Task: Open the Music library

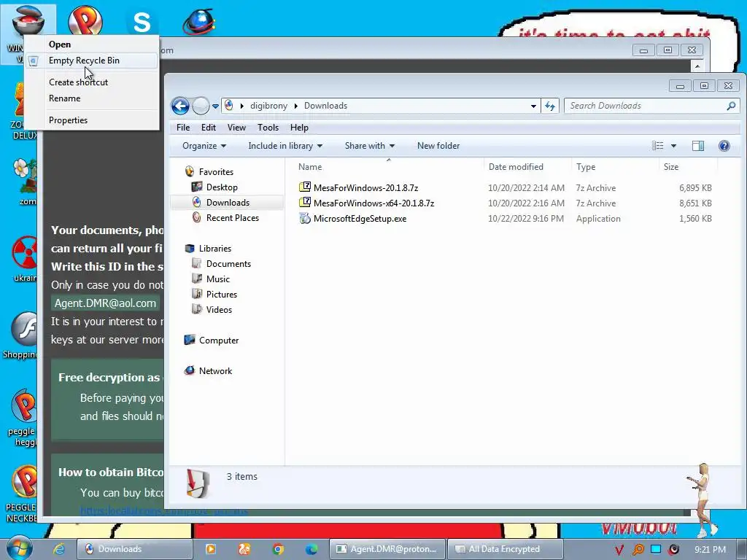Action: 217,279
